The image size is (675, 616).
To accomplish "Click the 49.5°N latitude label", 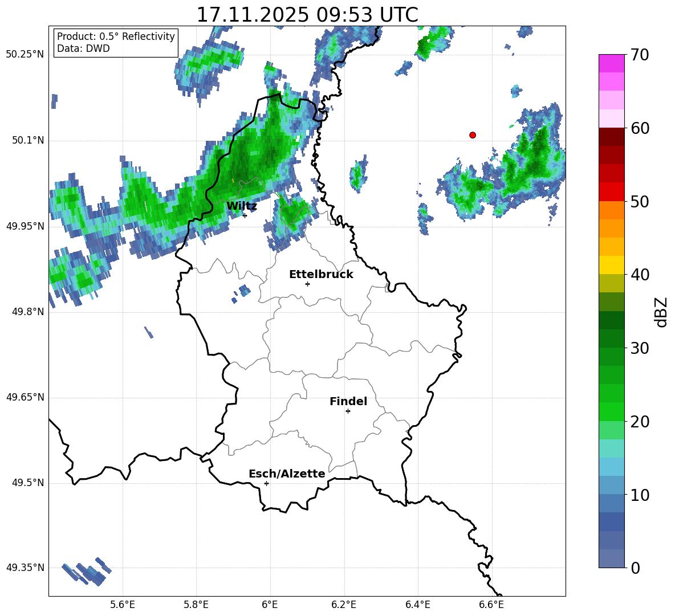I will point(28,483).
